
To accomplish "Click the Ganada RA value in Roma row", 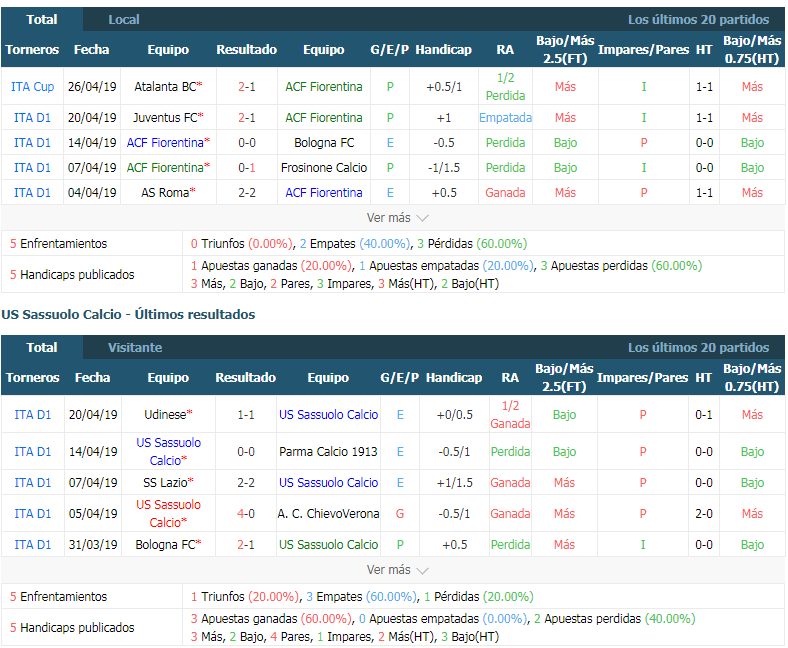I will tap(505, 193).
